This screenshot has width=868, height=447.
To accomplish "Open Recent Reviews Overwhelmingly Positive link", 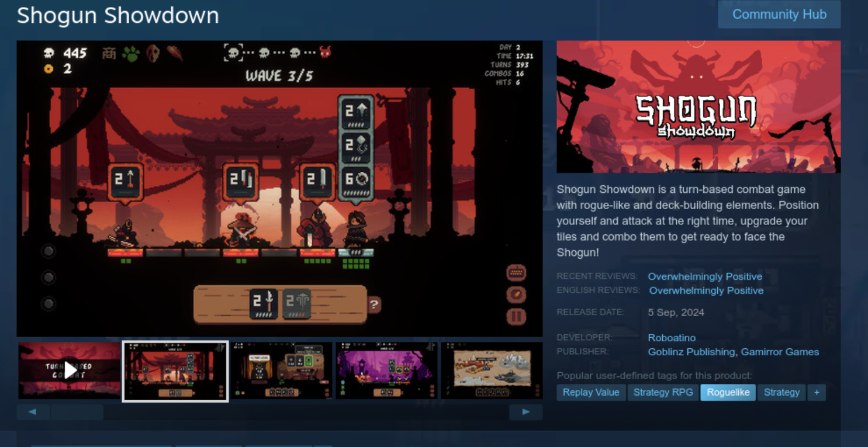I will [705, 276].
